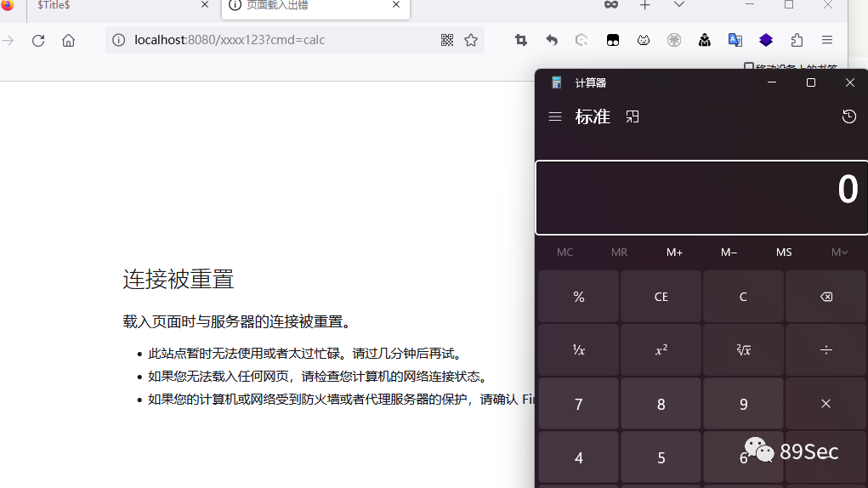Image resolution: width=868 pixels, height=488 pixels.
Task: Open the QR code generator icon
Action: pyautogui.click(x=447, y=40)
